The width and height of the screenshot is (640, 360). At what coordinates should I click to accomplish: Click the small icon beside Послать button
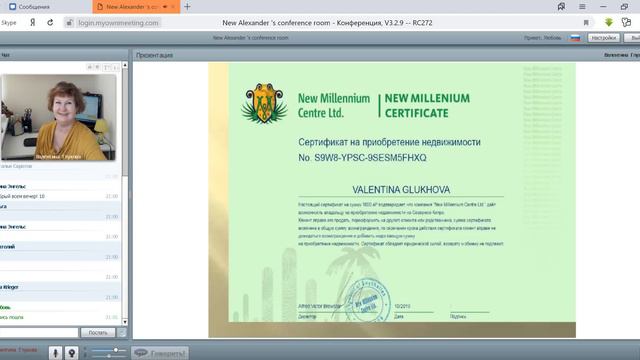click(122, 333)
